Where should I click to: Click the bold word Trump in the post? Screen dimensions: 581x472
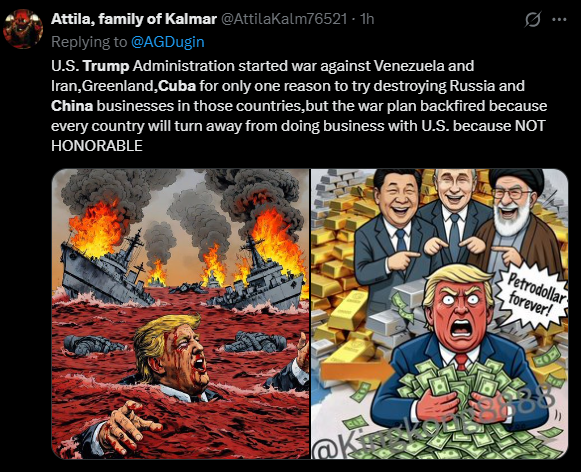pyautogui.click(x=106, y=66)
